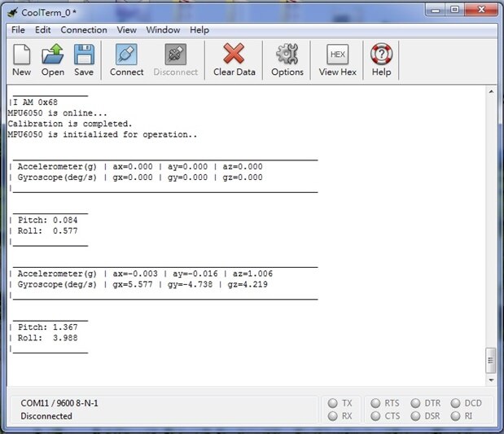Click the greyed Disconnect toolbar icon

(x=176, y=60)
